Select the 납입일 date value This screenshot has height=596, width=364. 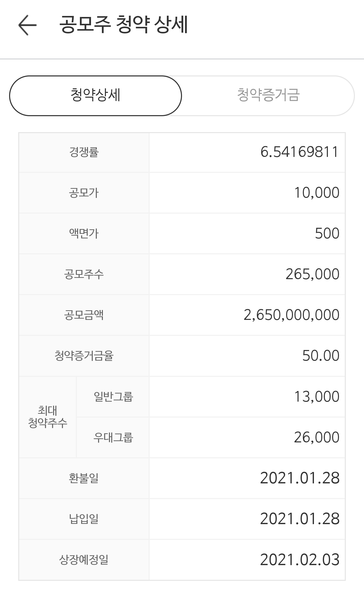[x=300, y=519]
